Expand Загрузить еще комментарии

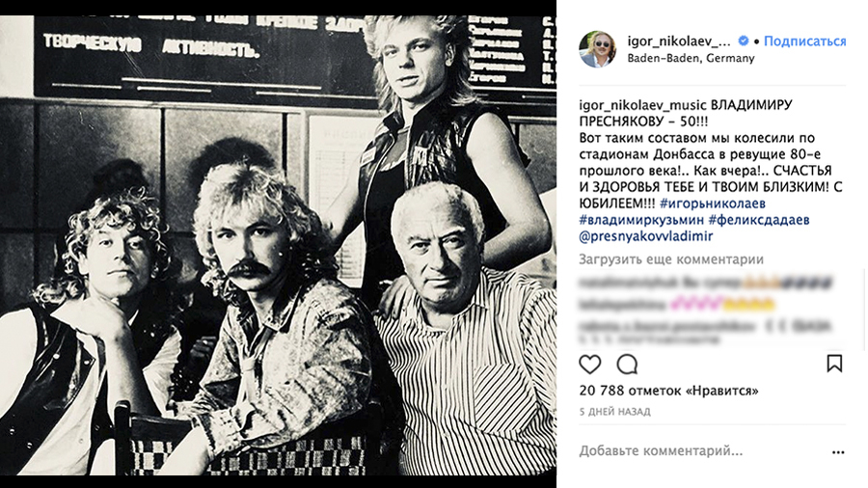pyautogui.click(x=671, y=258)
